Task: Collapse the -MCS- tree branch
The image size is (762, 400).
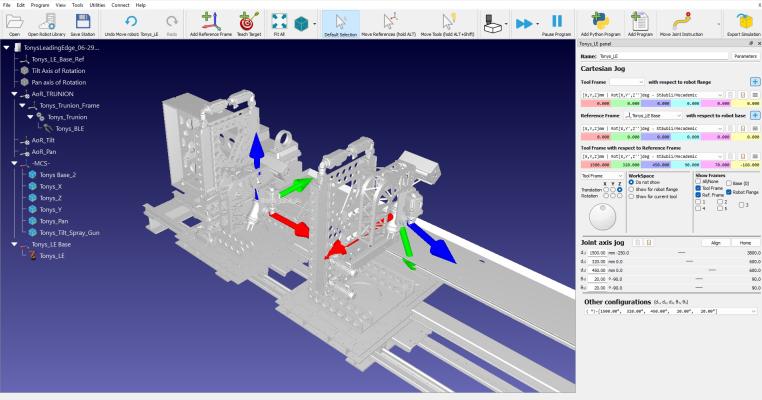Action: (x=14, y=163)
